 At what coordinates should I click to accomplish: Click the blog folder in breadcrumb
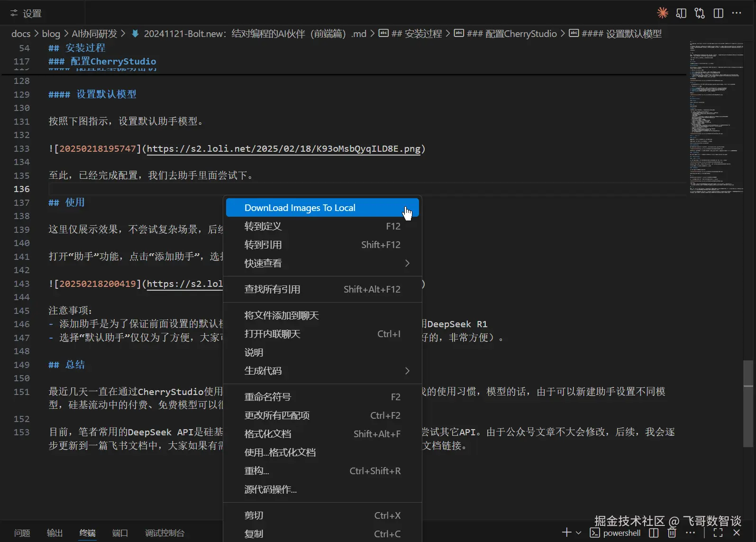coord(51,34)
